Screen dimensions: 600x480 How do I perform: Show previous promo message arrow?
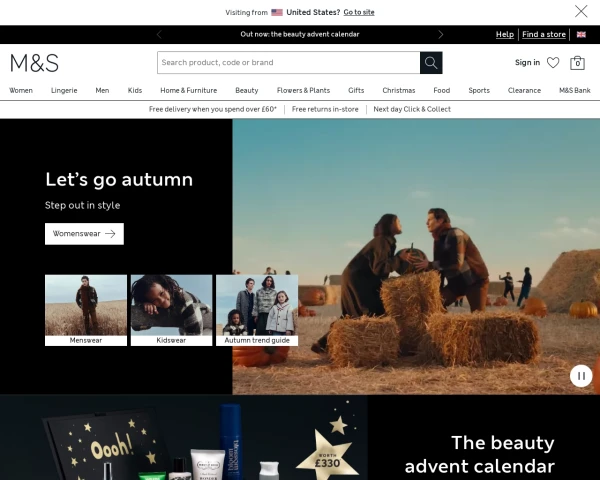pyautogui.click(x=159, y=34)
